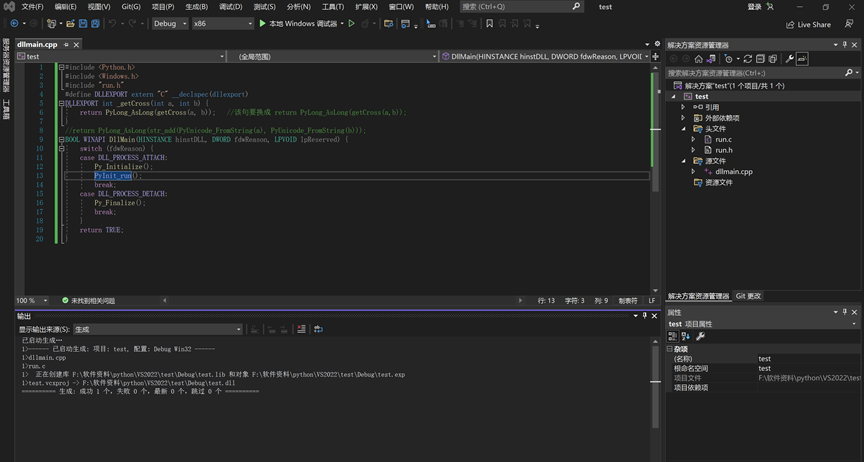Click the undo arrow icon
The image size is (864, 462).
pos(112,24)
